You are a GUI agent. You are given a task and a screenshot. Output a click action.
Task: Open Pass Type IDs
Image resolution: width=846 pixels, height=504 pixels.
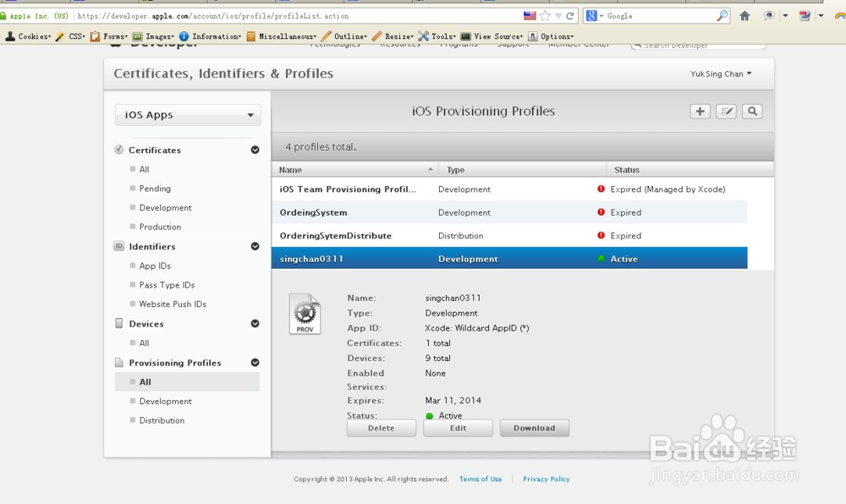(167, 285)
